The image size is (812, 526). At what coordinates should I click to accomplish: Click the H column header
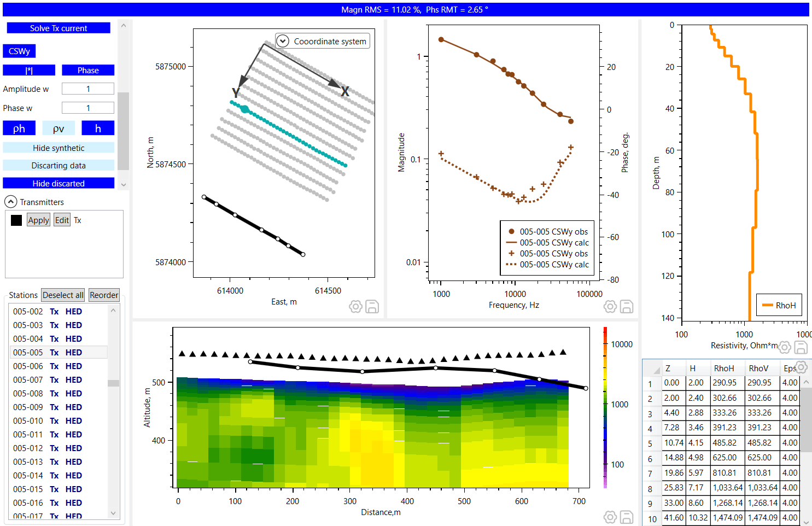[x=698, y=368]
